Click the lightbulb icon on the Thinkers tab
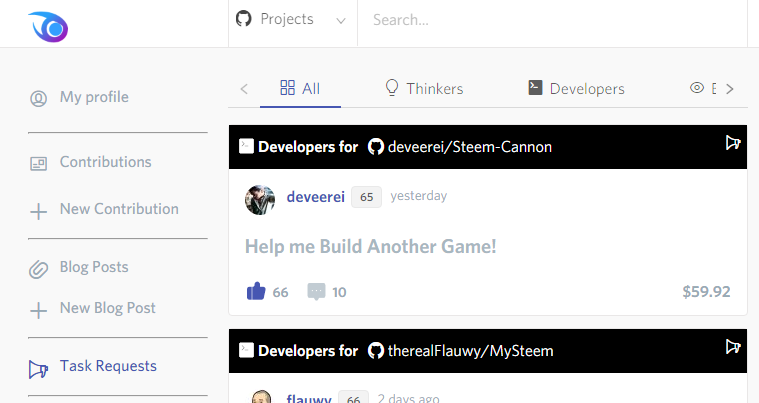Viewport: 759px width, 403px height. point(392,88)
